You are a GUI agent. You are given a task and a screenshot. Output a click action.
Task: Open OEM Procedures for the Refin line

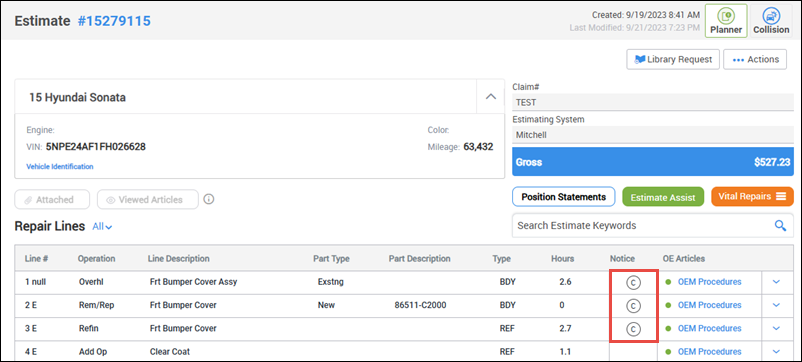coord(709,328)
